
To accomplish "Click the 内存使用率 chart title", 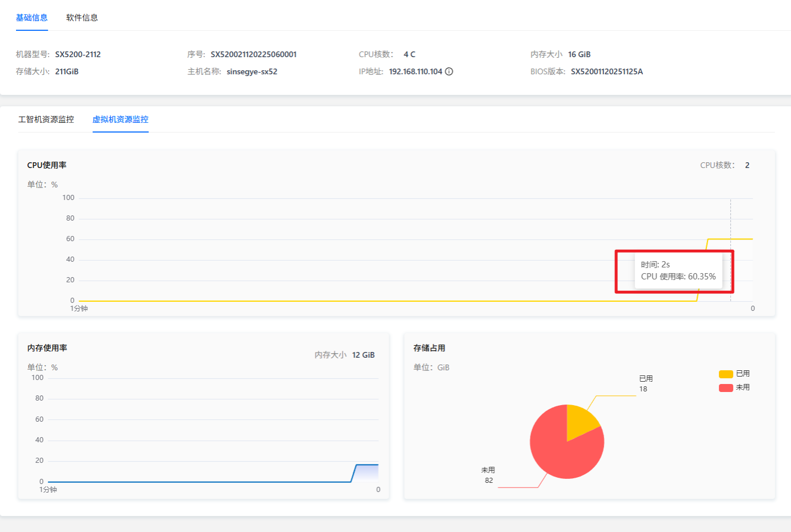I will (x=47, y=348).
